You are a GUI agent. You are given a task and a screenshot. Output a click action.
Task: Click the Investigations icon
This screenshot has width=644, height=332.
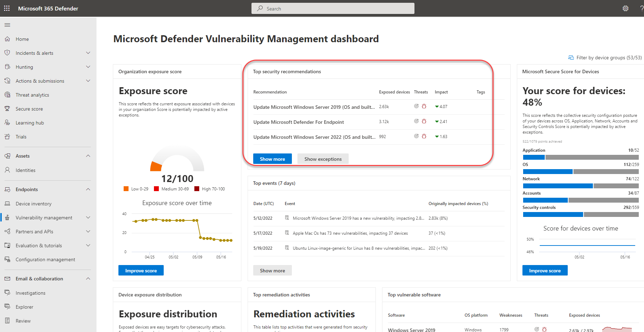click(7, 293)
